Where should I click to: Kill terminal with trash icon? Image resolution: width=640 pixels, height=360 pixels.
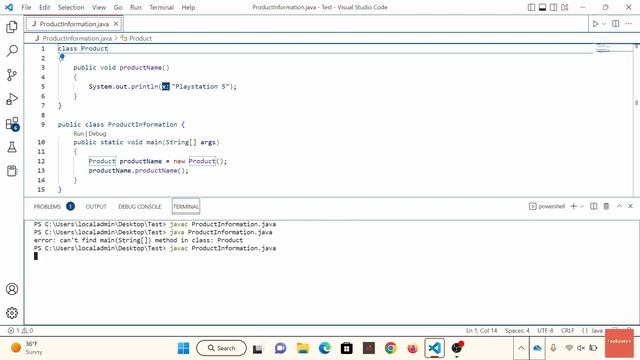pos(606,206)
